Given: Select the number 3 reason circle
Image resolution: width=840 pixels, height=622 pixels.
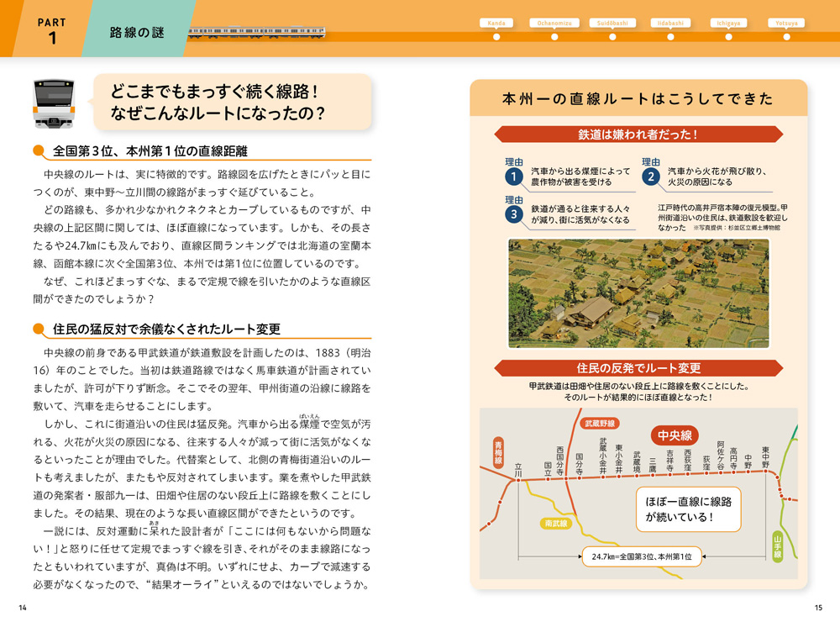Looking at the screenshot, I should point(513,214).
